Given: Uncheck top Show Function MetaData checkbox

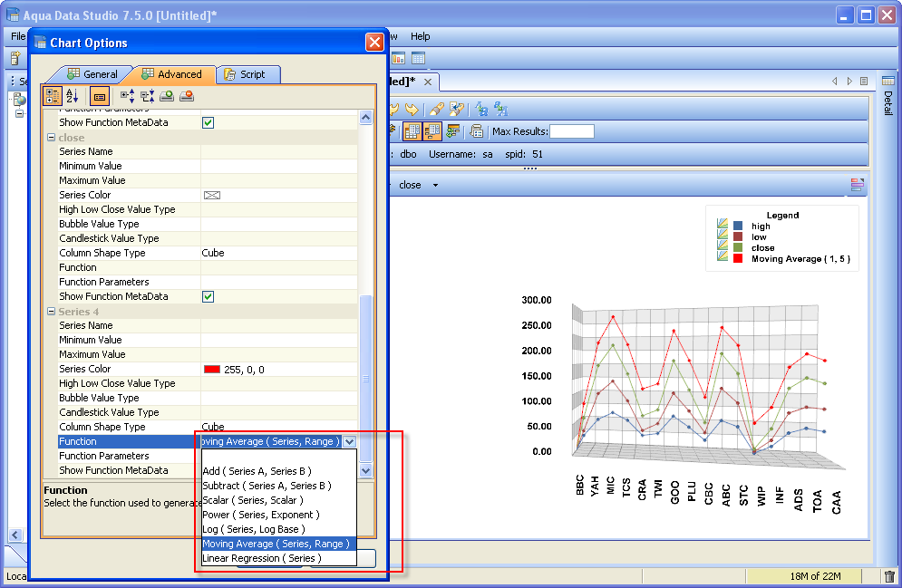Looking at the screenshot, I should coord(209,122).
